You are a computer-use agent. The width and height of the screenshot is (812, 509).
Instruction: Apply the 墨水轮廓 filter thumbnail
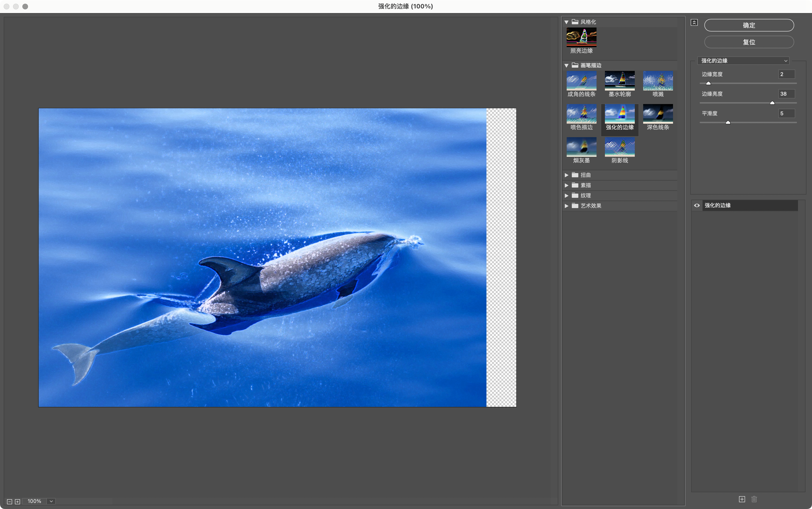click(620, 81)
